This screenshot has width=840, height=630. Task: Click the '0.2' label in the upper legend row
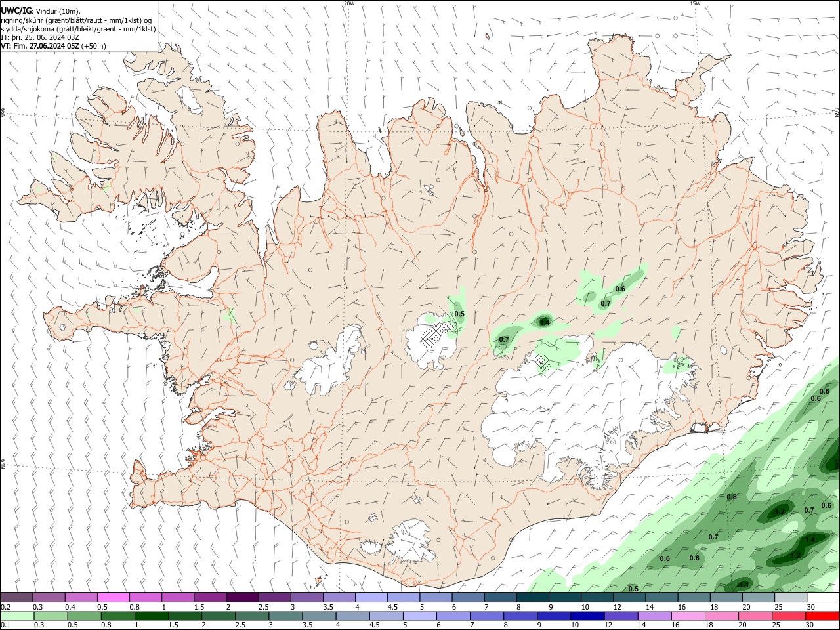point(5,607)
